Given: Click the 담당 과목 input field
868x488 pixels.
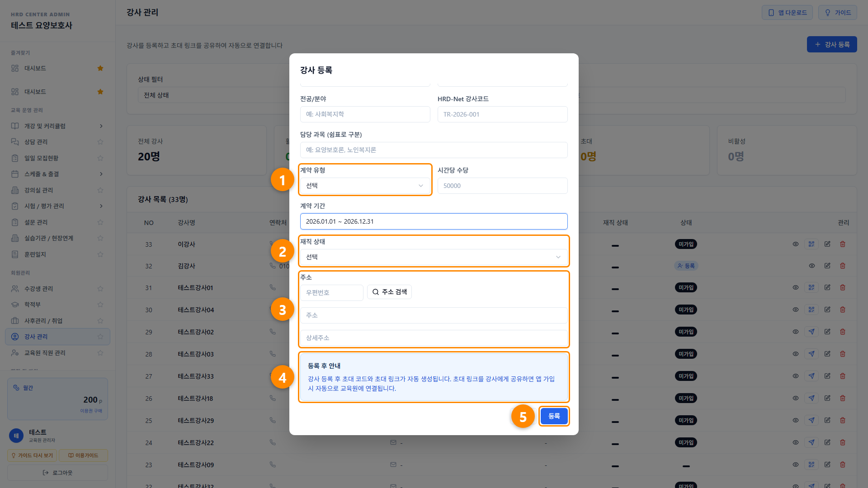Looking at the screenshot, I should coord(434,150).
